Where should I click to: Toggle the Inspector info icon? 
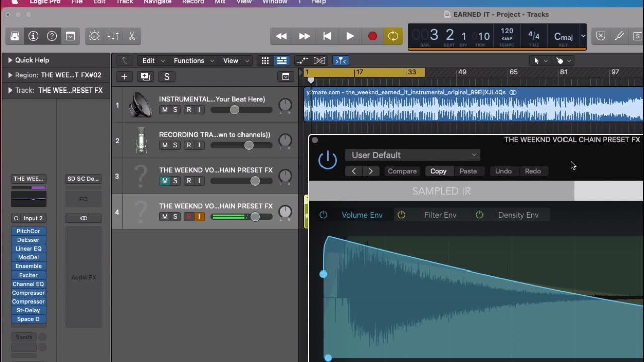33,36
